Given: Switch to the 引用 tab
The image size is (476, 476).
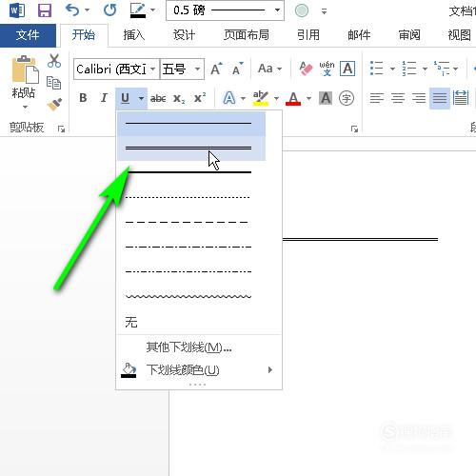Looking at the screenshot, I should click(x=308, y=35).
